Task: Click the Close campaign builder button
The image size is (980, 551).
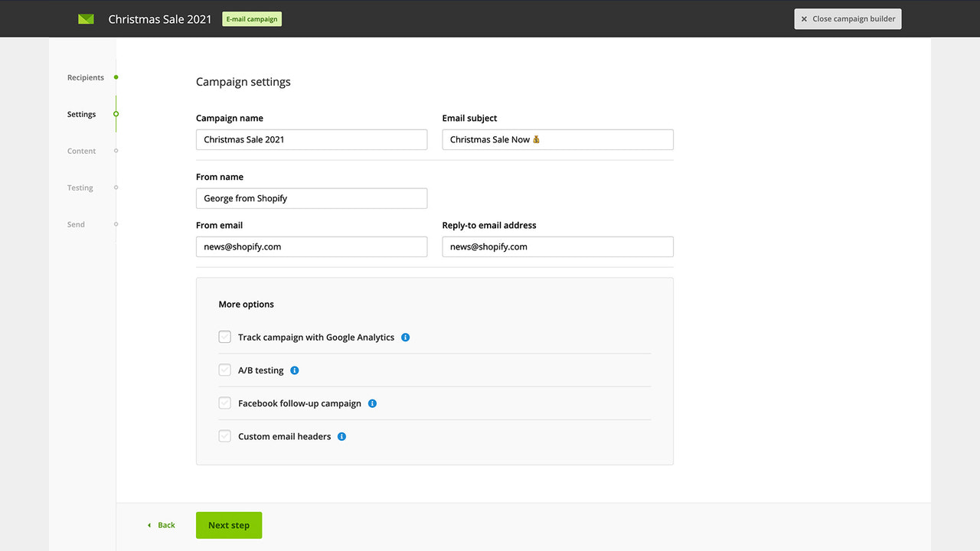Action: (848, 18)
